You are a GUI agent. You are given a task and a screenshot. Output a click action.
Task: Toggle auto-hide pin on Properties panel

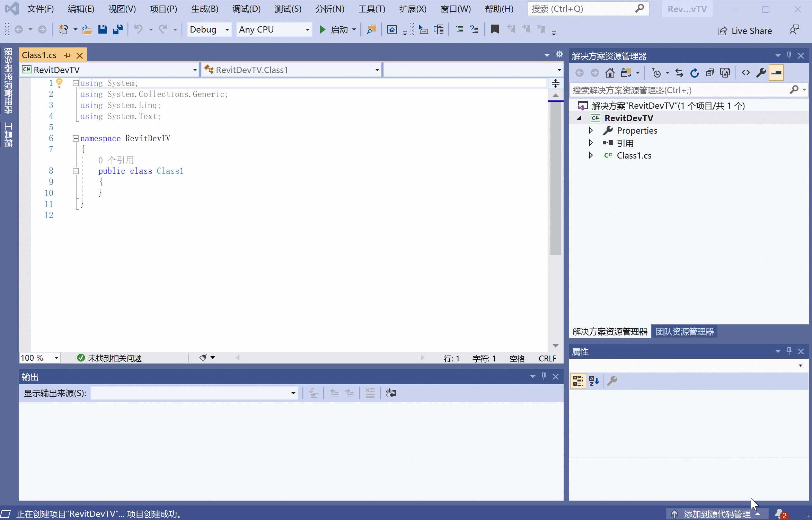point(789,351)
